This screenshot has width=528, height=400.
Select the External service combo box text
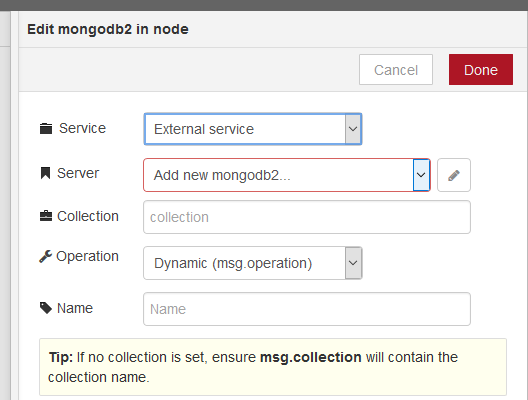tap(204, 129)
